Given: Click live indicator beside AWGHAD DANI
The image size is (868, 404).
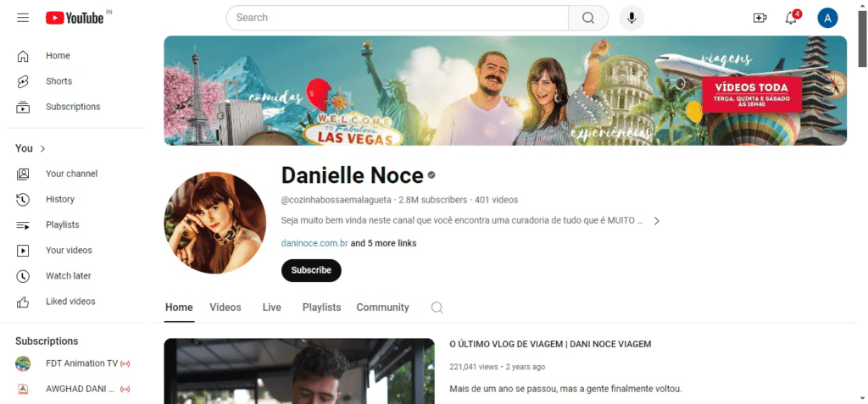Looking at the screenshot, I should click(x=125, y=389).
